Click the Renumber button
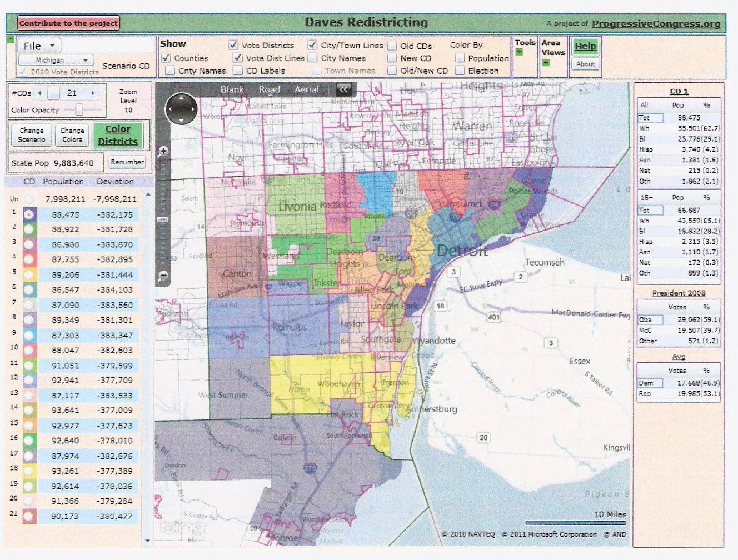738x560 pixels. [127, 162]
